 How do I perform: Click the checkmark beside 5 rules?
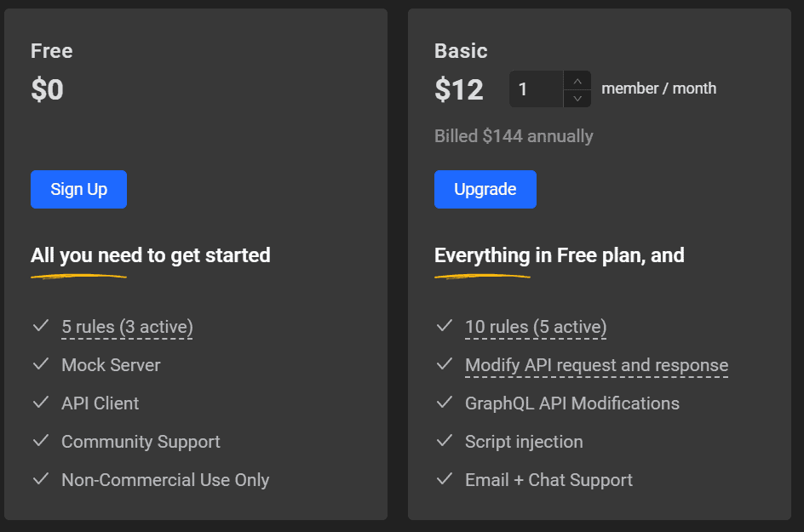coord(41,326)
